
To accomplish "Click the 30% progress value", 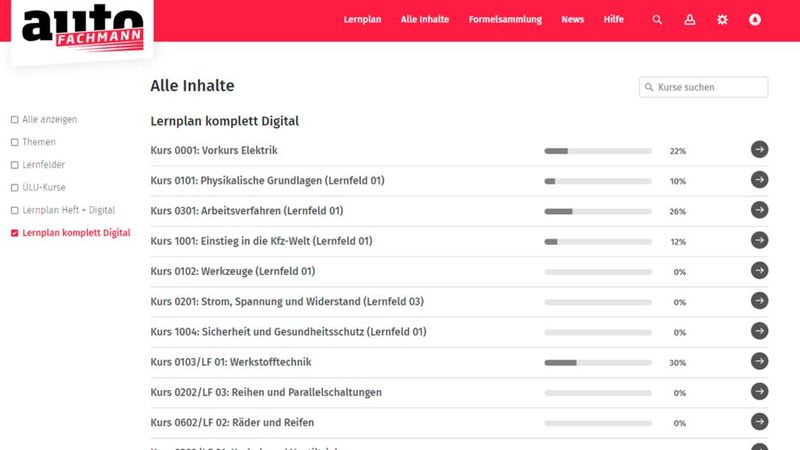I will pyautogui.click(x=678, y=363).
